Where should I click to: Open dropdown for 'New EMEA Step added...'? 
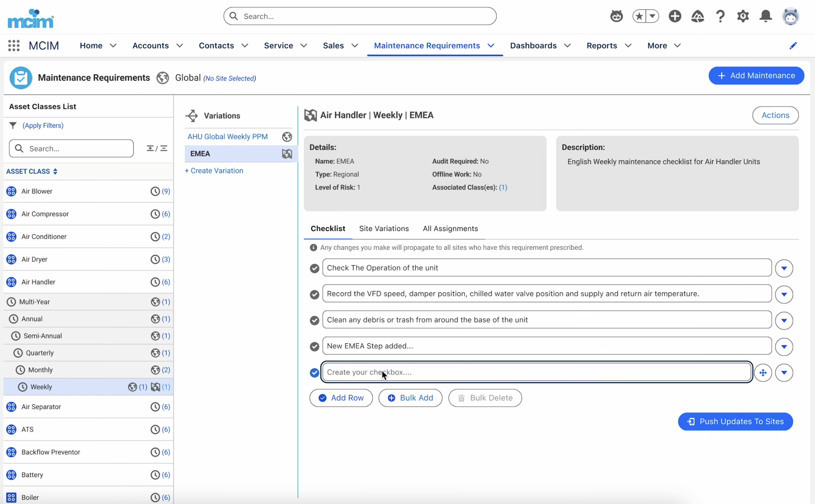click(x=784, y=346)
